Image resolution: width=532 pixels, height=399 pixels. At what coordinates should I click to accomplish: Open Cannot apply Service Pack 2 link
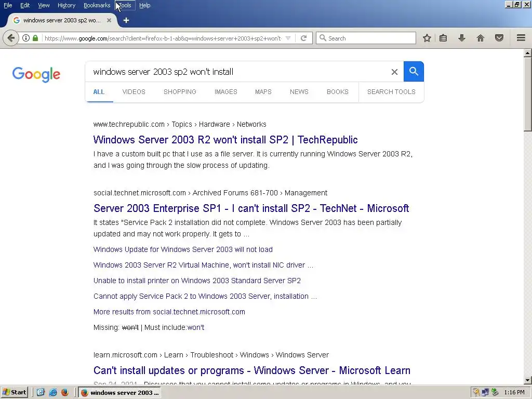(205, 296)
